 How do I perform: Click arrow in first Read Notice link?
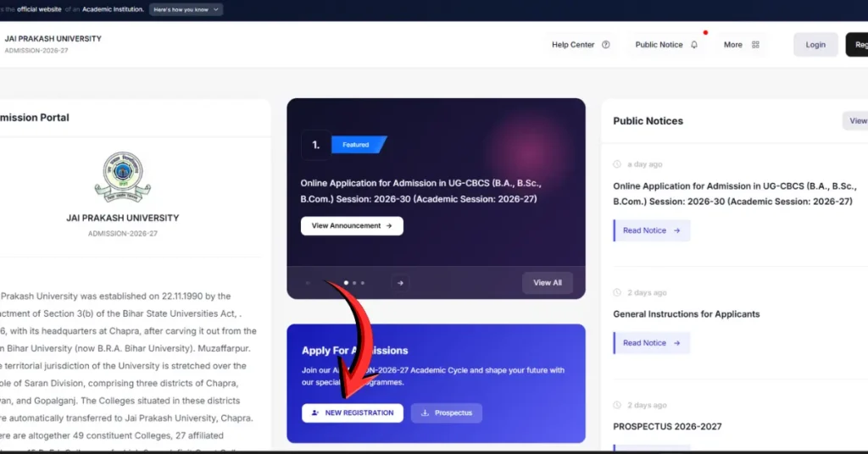tap(676, 230)
